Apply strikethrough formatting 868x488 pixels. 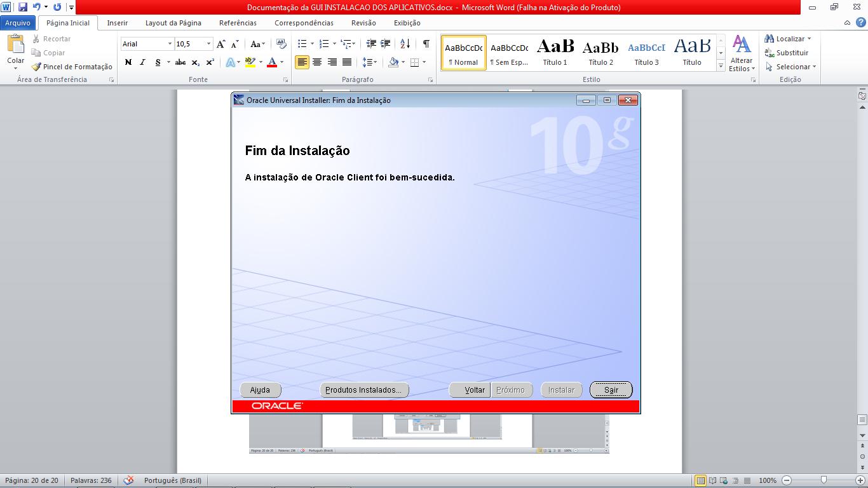point(181,62)
